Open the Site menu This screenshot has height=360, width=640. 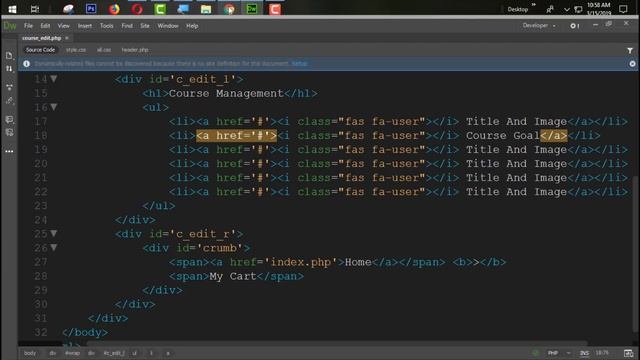click(145, 26)
